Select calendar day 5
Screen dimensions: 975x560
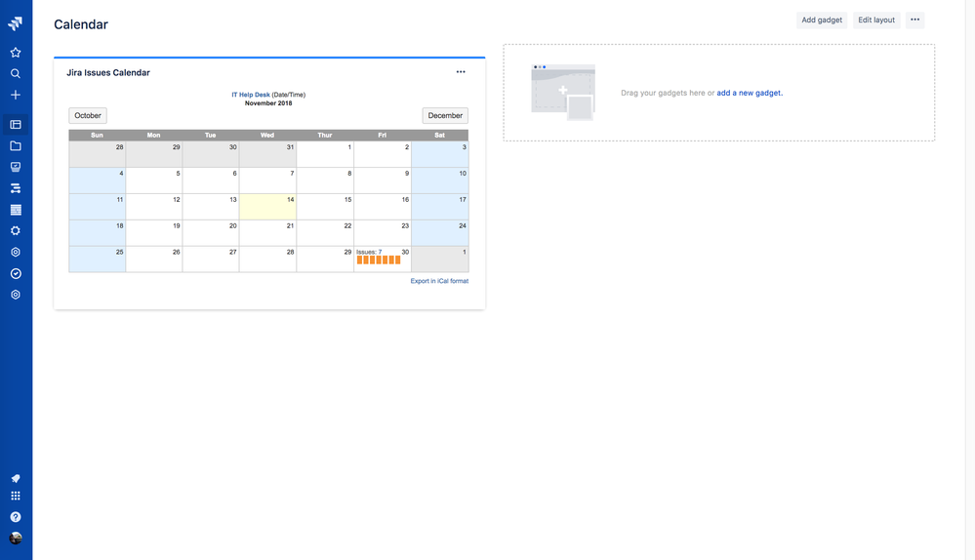(x=154, y=180)
